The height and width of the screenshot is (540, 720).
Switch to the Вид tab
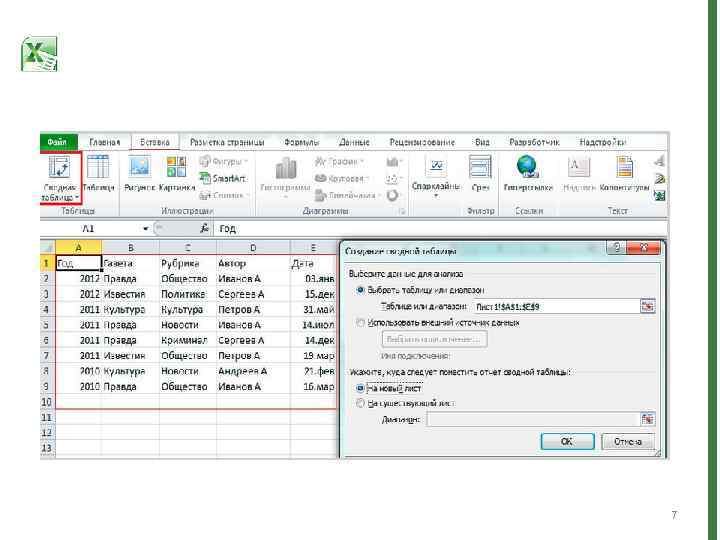pyautogui.click(x=482, y=142)
